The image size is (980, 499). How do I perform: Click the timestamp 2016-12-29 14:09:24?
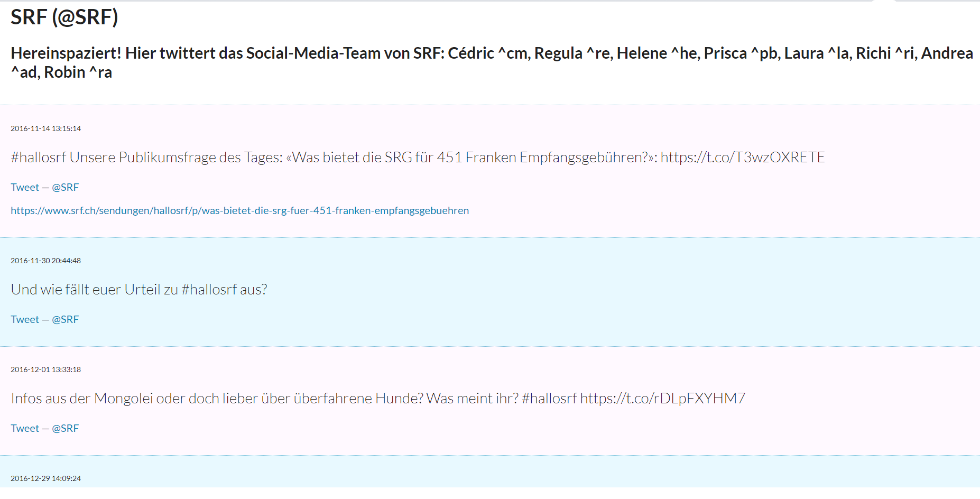[x=45, y=478]
